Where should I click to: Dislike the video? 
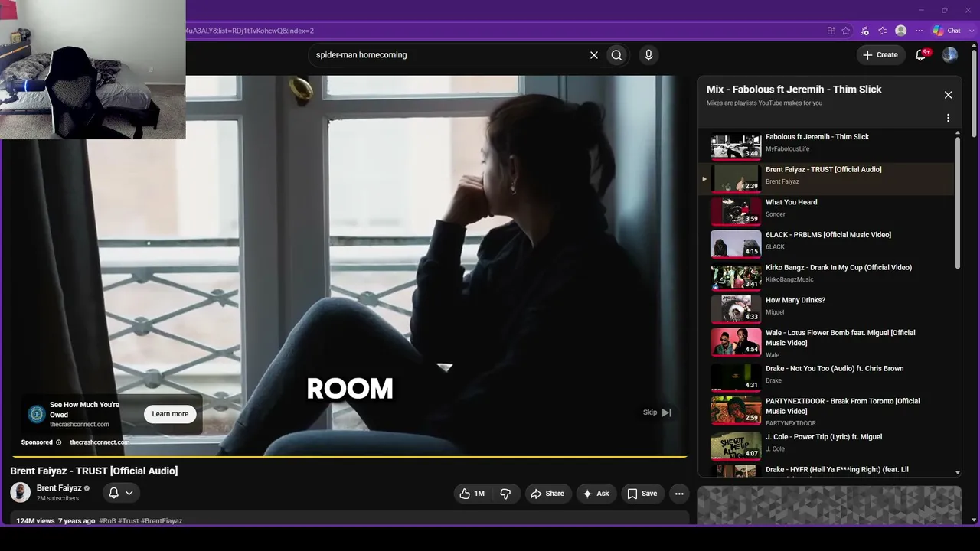tap(505, 494)
